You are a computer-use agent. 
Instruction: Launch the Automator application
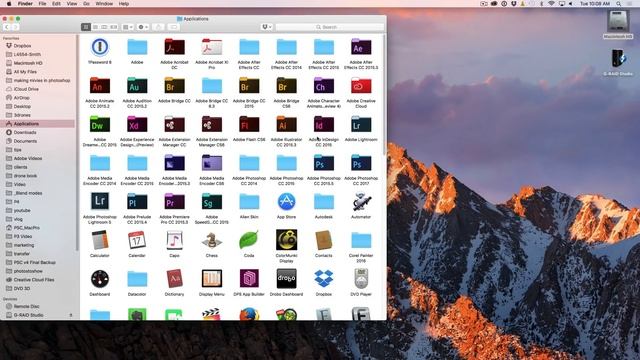click(x=361, y=202)
